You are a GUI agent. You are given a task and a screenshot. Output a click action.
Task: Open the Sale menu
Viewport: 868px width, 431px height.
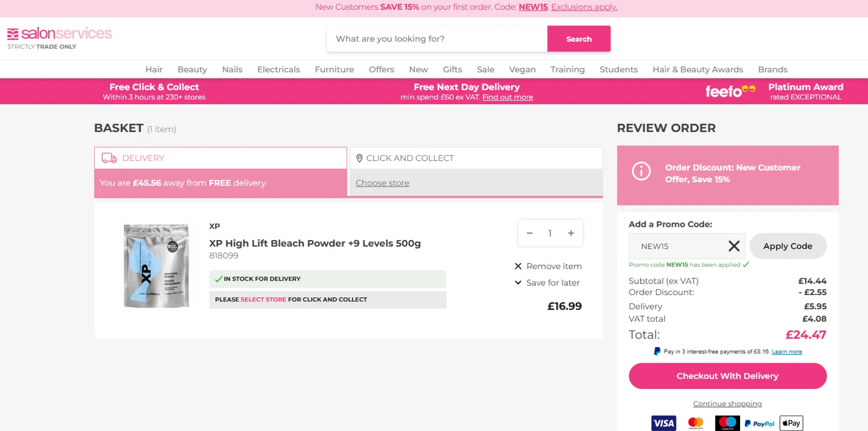click(x=486, y=69)
